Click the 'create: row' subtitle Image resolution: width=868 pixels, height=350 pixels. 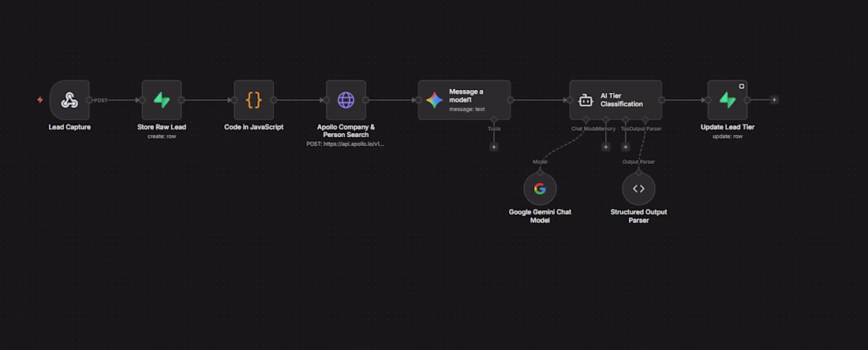pyautogui.click(x=162, y=136)
